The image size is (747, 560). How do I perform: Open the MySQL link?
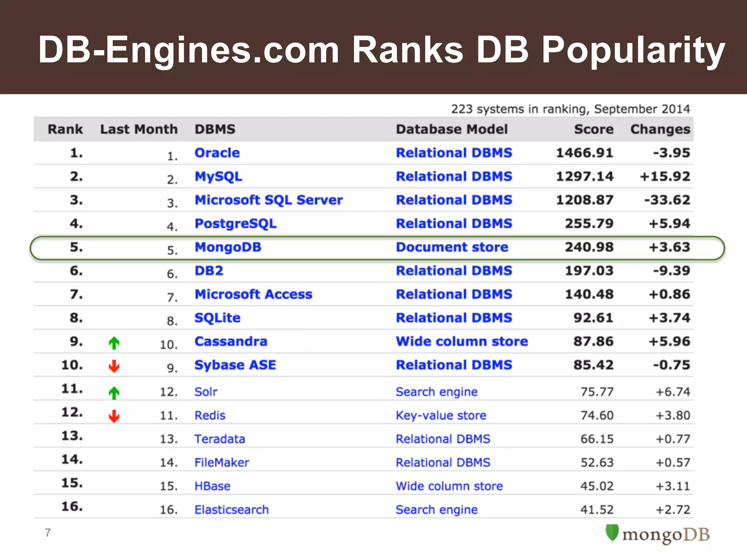tap(218, 176)
